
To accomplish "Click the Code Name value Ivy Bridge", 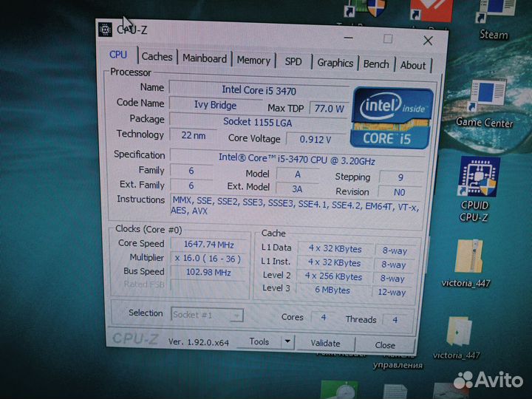I will pos(215,105).
